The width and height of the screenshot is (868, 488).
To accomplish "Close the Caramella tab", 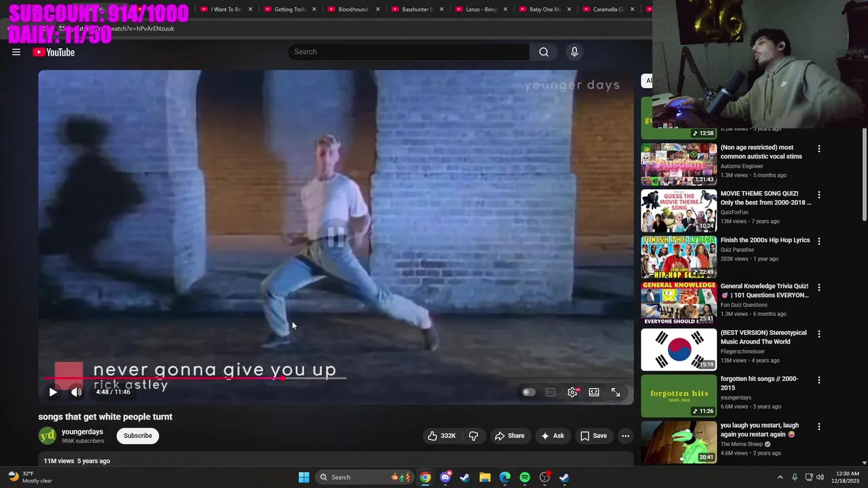I will (633, 9).
